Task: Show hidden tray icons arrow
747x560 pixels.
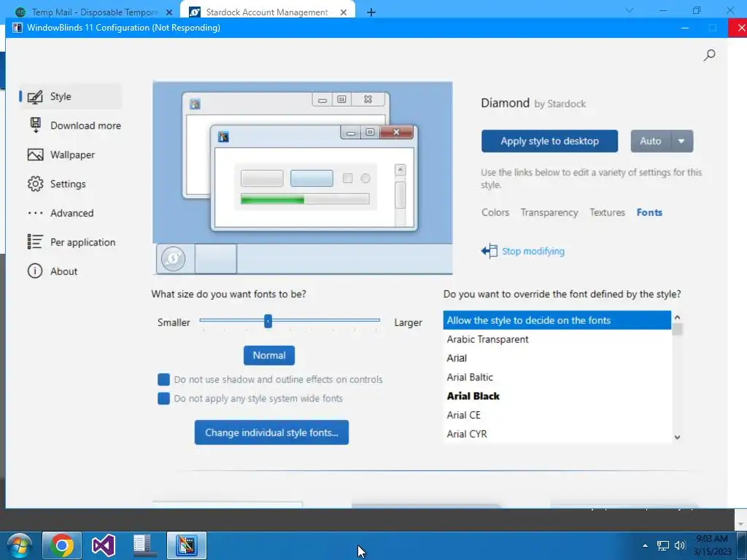Action: [645, 545]
